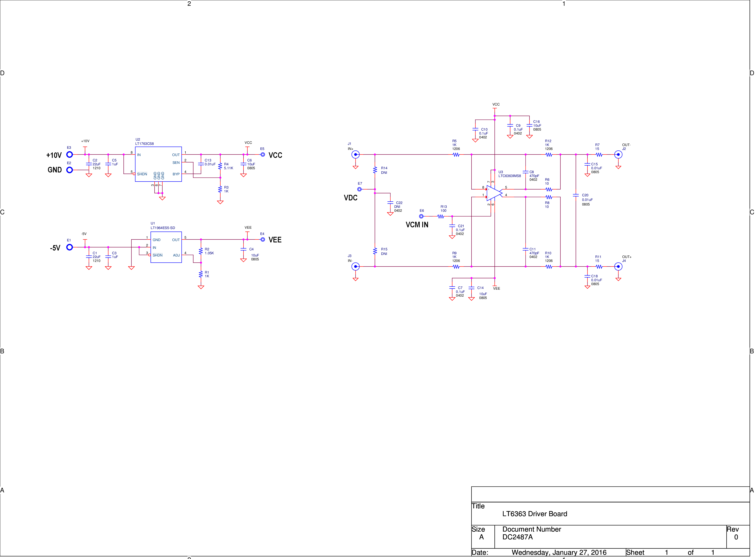Click the E1 -5V terminal circle

point(69,247)
